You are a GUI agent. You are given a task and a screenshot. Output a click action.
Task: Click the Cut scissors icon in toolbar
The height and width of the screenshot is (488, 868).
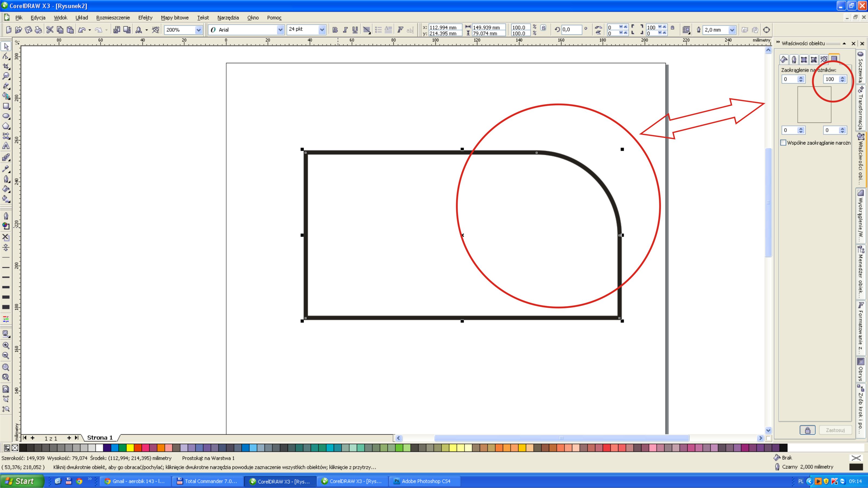coord(50,30)
